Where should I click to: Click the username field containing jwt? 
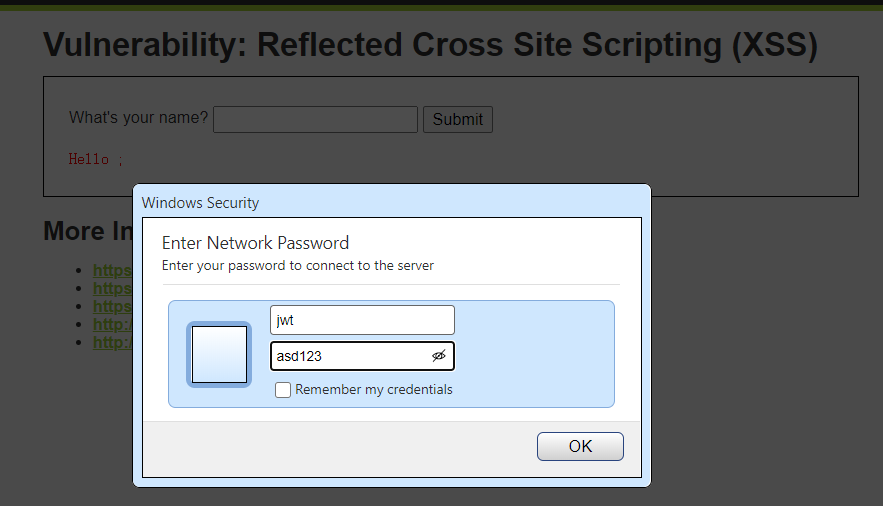point(362,320)
